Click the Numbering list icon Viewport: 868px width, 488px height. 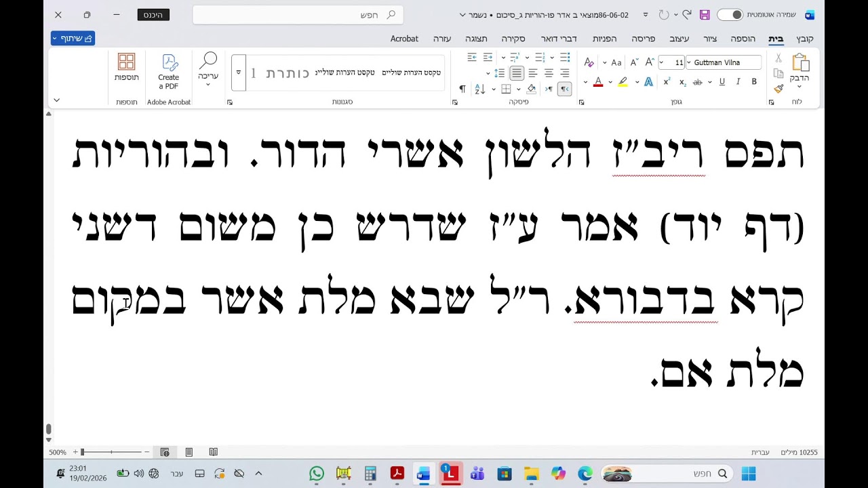pos(540,58)
